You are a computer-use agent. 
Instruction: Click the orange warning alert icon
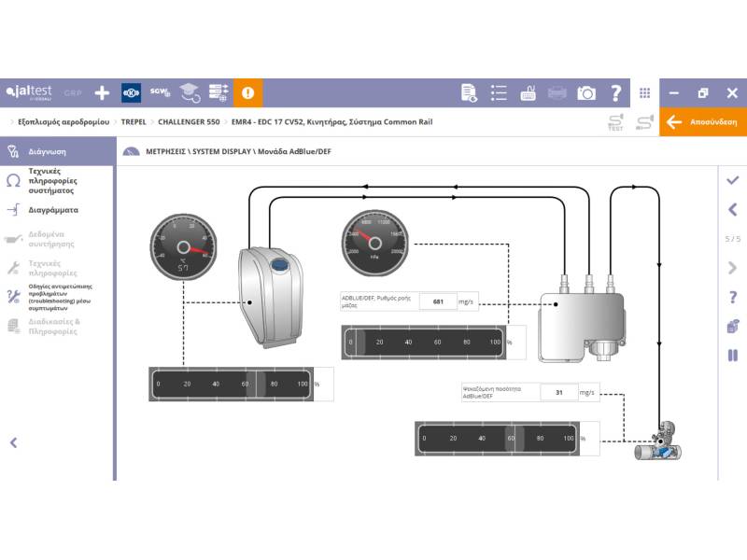pos(247,92)
